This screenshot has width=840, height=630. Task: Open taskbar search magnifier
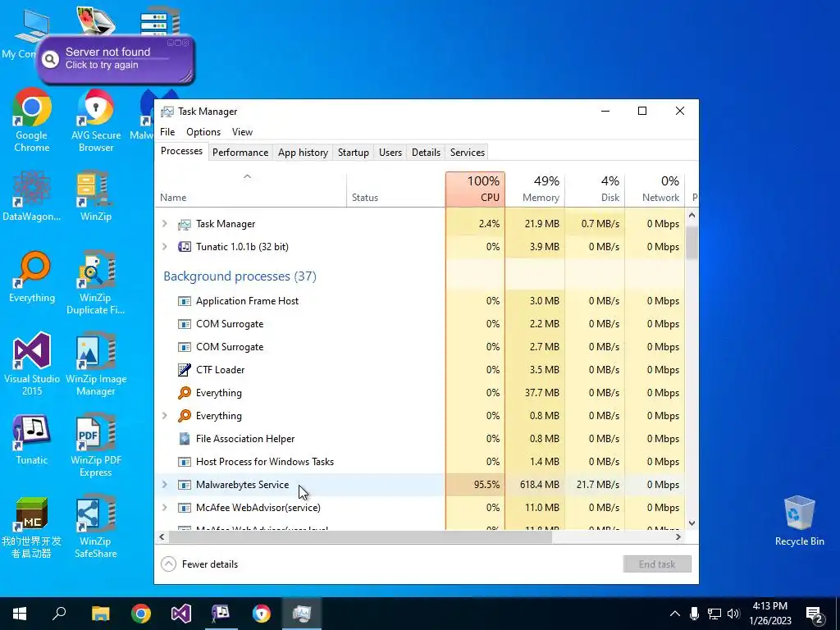point(59,614)
